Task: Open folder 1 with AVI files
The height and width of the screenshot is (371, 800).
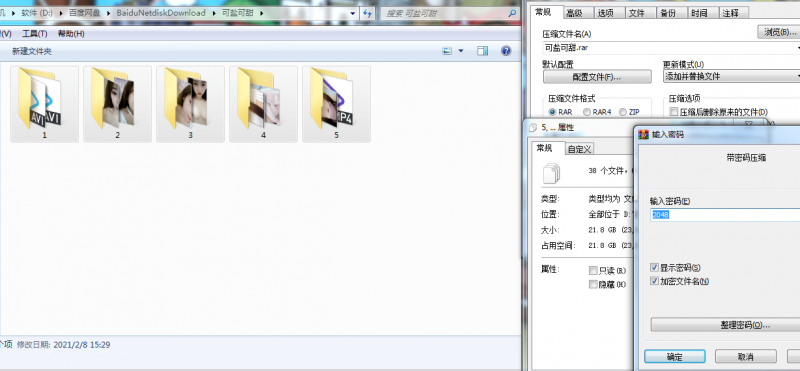Action: pos(44,104)
